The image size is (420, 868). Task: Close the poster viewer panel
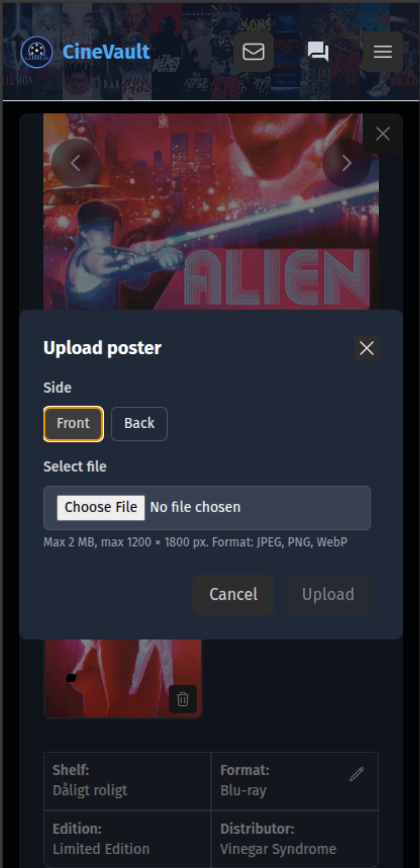tap(383, 134)
